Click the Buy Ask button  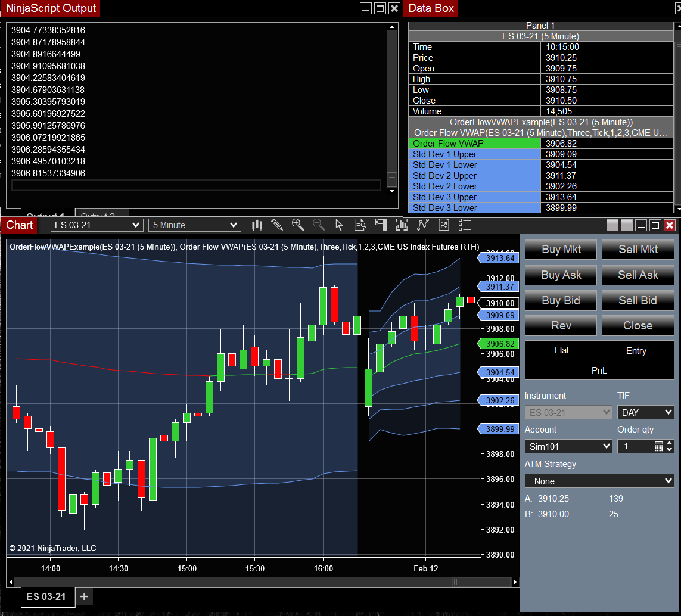click(561, 275)
